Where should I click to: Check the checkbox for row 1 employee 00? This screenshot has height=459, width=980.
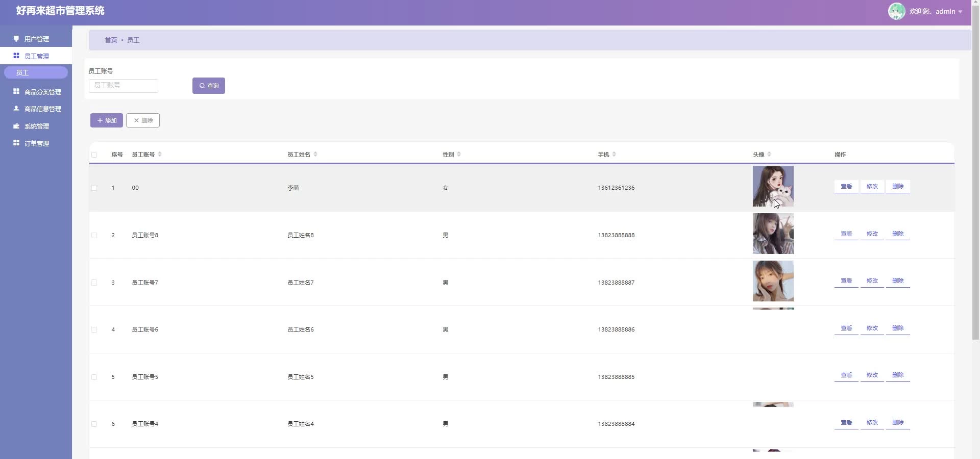coord(94,188)
